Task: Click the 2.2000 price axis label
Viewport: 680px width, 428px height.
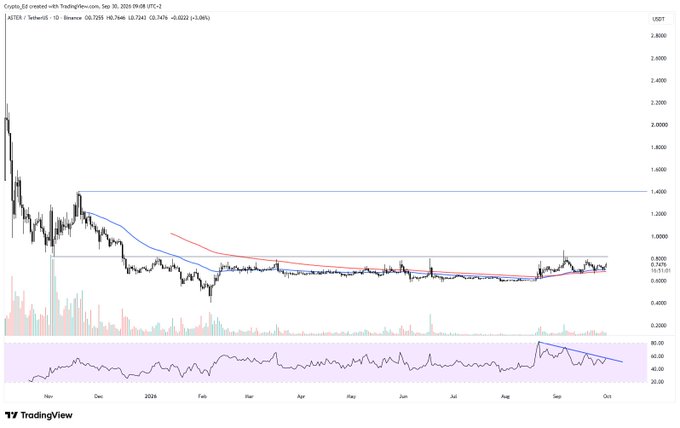Action: 658,103
